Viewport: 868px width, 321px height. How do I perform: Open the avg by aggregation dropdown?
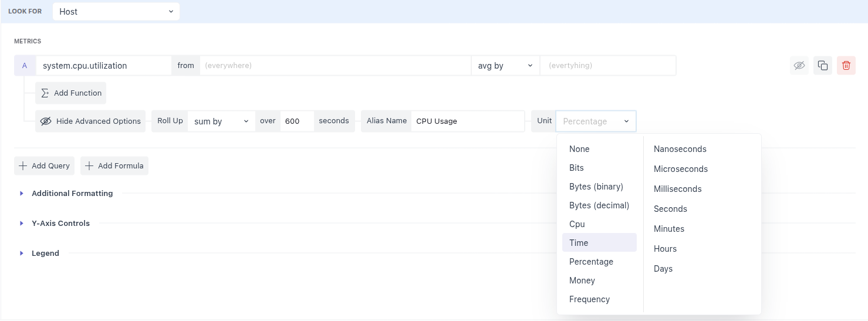[505, 66]
